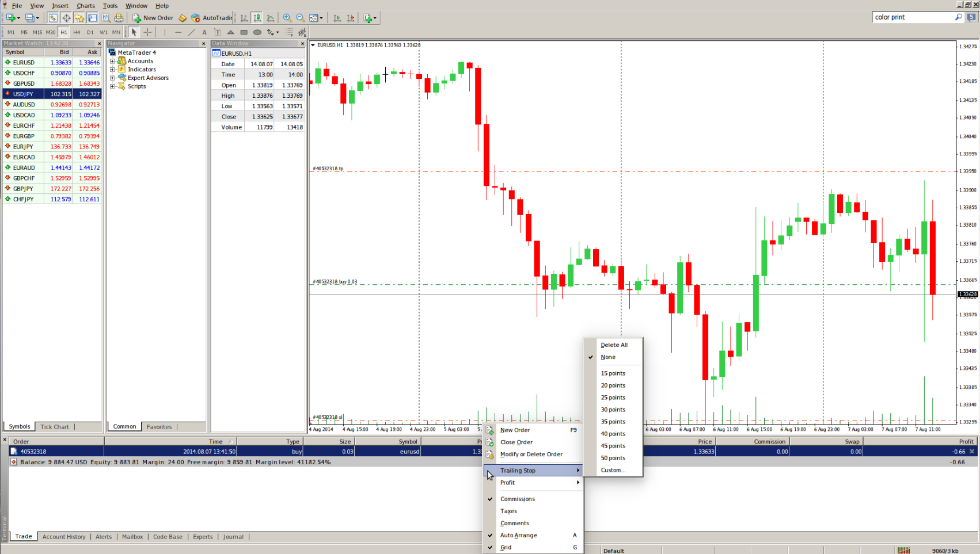Toggle Auto Arrange in context menu
Screen dimensions: 980x554
(x=518, y=535)
